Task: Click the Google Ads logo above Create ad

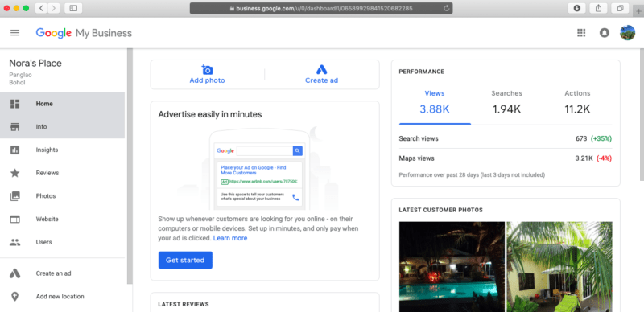Action: click(321, 69)
